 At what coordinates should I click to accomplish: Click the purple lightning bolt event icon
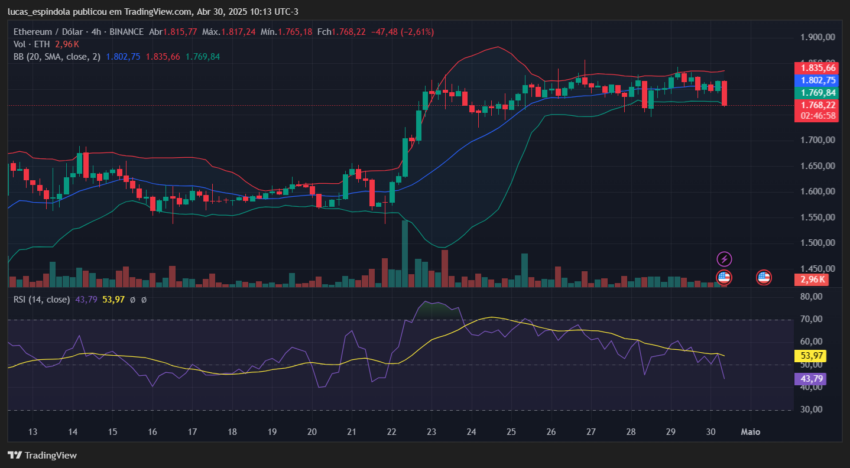pos(724,259)
